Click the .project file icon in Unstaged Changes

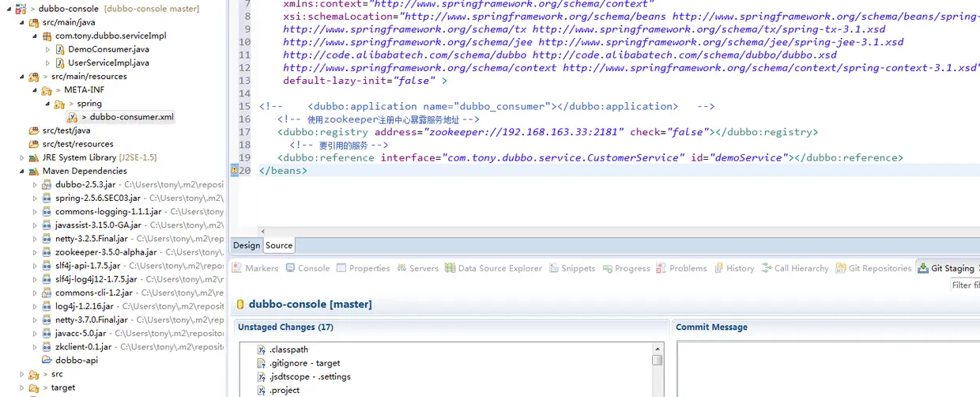[x=262, y=390]
